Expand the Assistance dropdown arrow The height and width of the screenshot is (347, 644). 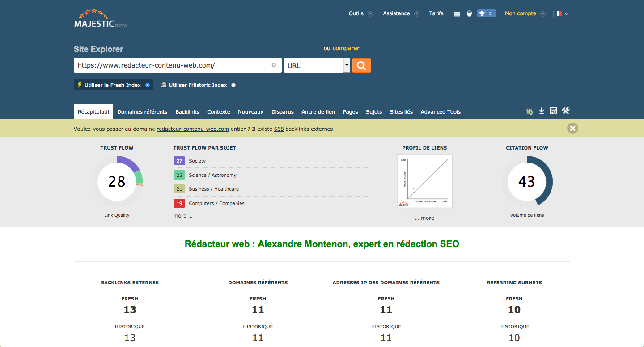click(x=417, y=14)
